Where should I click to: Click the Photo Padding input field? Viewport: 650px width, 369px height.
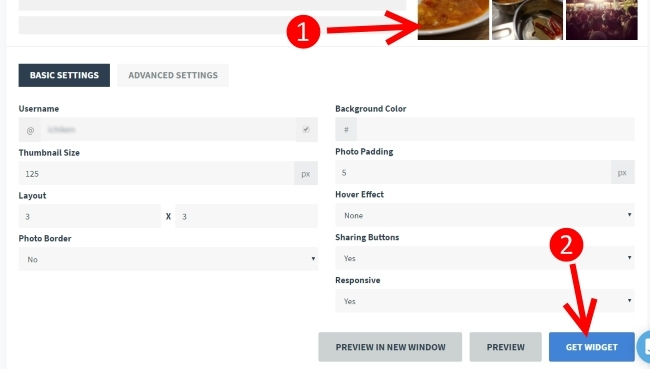473,172
